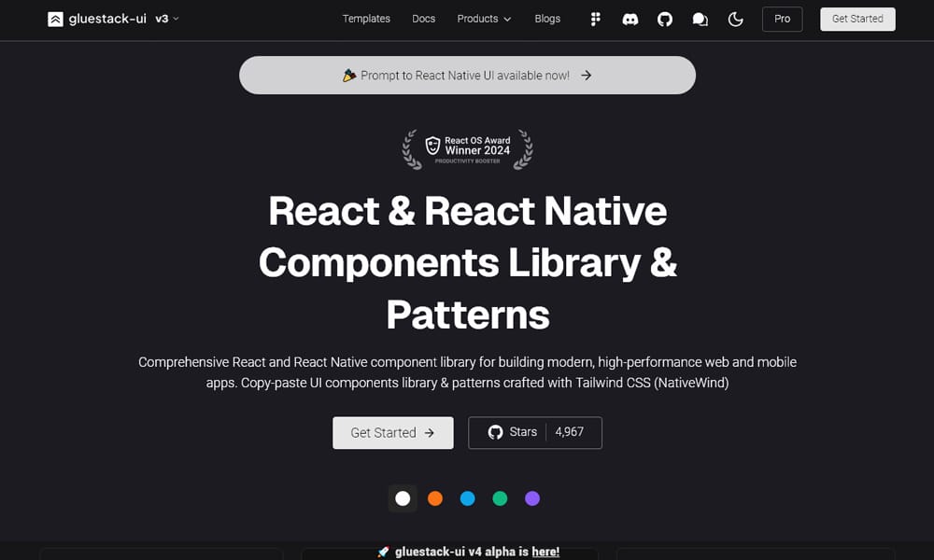Select the purple color swatch

(x=531, y=498)
